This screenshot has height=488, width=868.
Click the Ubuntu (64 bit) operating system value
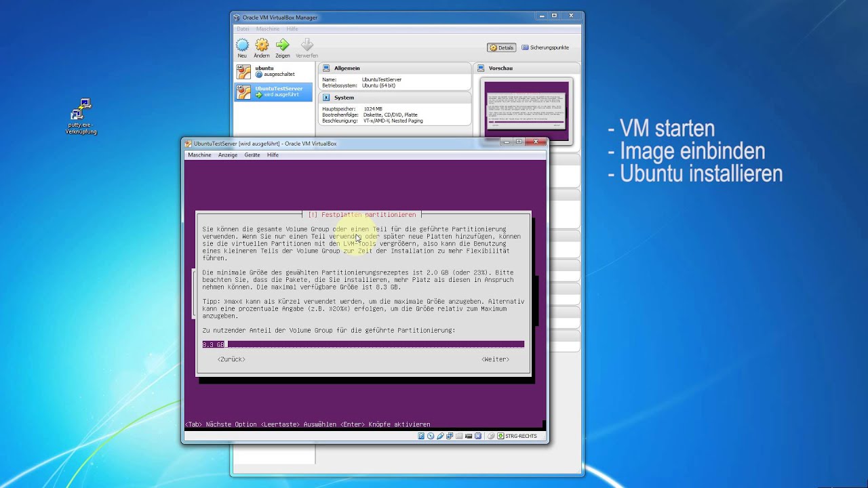click(379, 85)
